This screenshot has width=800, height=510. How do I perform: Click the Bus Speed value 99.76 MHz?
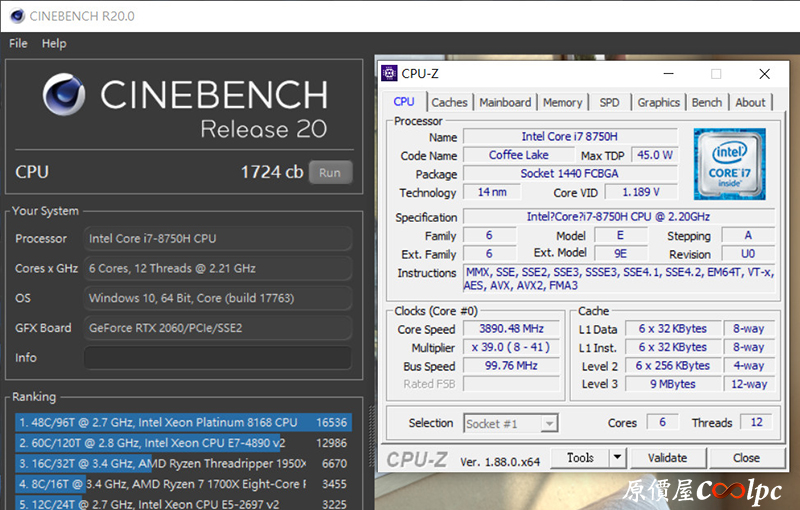tap(511, 366)
